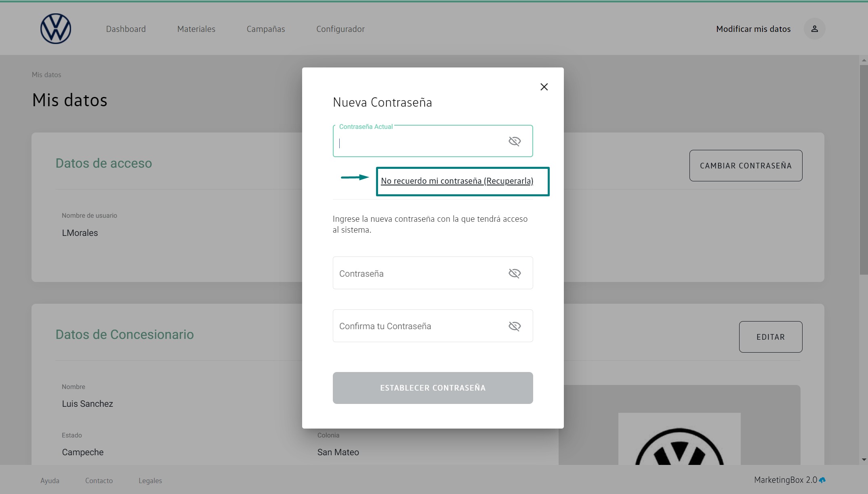Reveal the Confirma tu Contraseña text
Image resolution: width=868 pixels, height=494 pixels.
pos(514,326)
